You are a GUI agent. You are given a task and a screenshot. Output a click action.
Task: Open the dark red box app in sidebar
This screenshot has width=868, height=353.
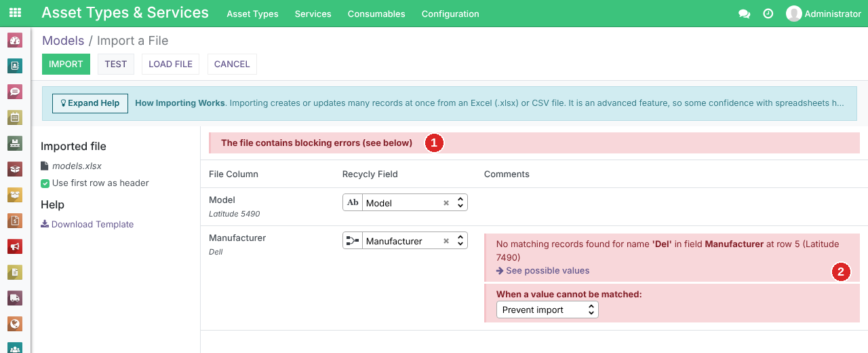coord(15,169)
